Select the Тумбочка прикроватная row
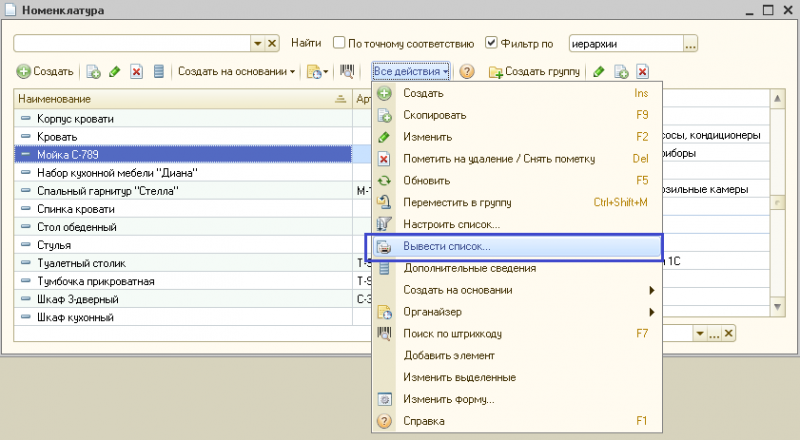The image size is (800, 440). pyautogui.click(x=183, y=281)
